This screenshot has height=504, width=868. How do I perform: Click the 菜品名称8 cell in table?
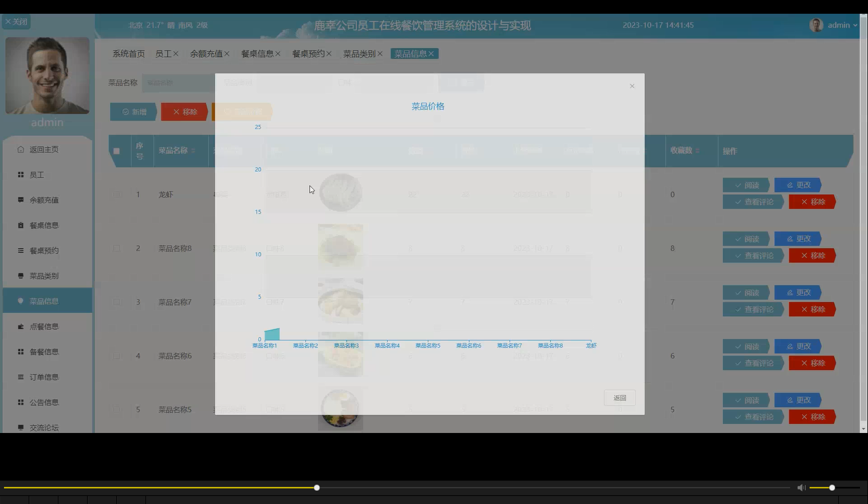pos(175,249)
